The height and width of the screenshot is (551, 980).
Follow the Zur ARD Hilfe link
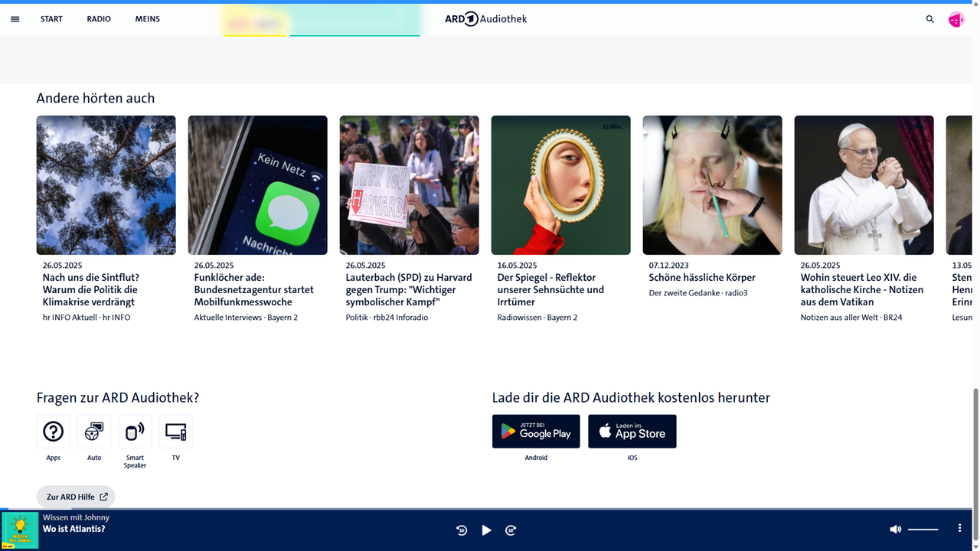click(x=76, y=497)
